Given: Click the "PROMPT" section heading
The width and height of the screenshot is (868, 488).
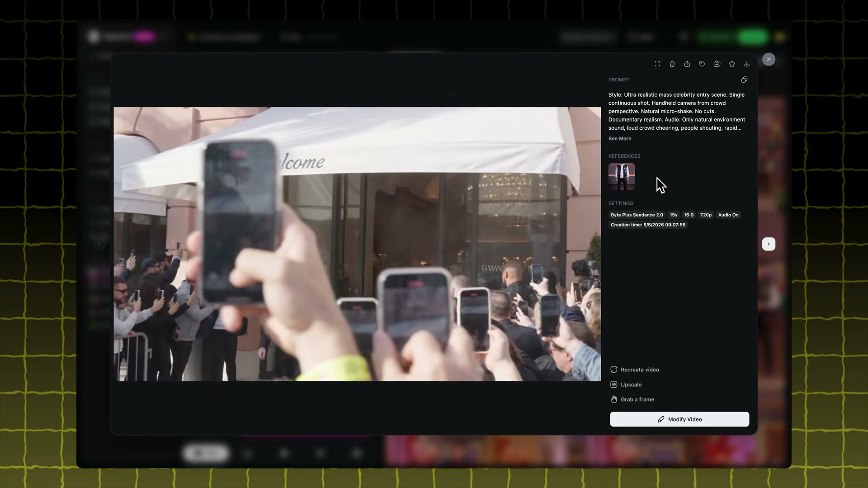Looking at the screenshot, I should pos(619,80).
